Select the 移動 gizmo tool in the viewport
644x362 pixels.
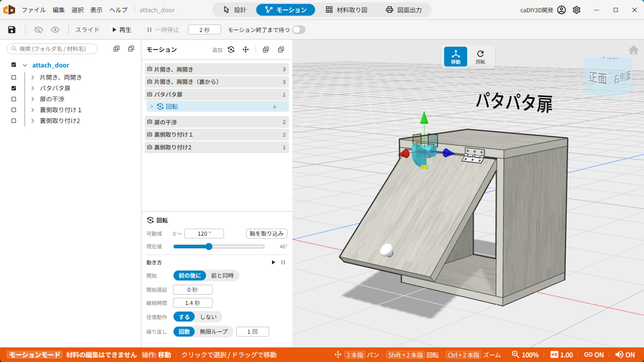456,57
